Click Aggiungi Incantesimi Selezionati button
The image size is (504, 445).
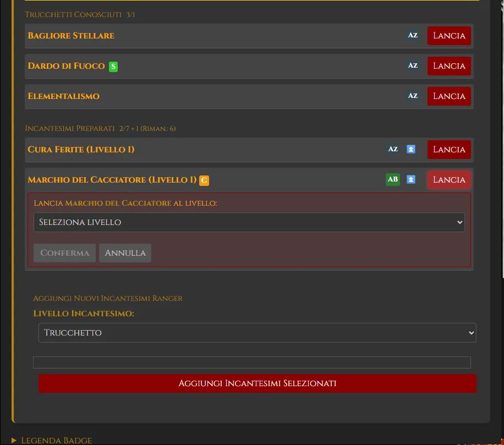point(258,383)
